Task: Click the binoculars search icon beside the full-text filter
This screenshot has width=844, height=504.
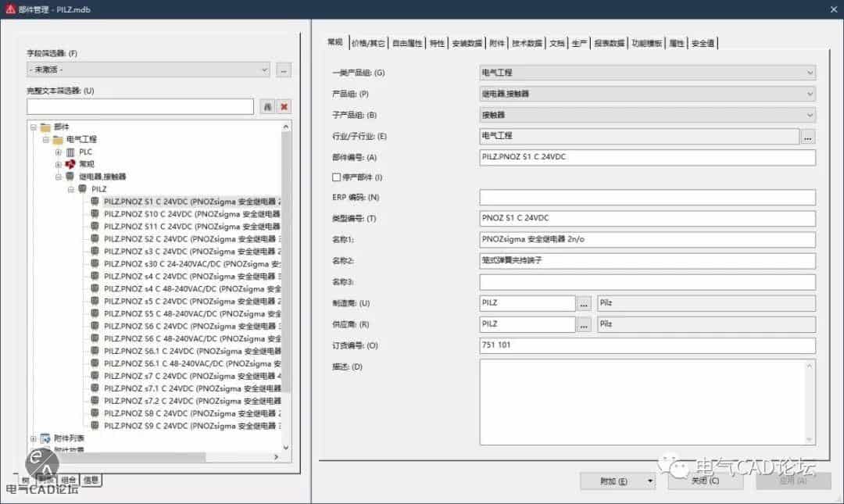Action: 267,106
